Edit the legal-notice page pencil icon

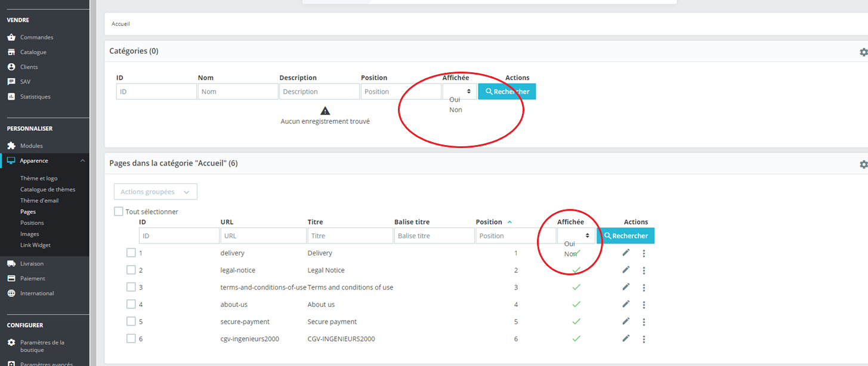(x=626, y=270)
